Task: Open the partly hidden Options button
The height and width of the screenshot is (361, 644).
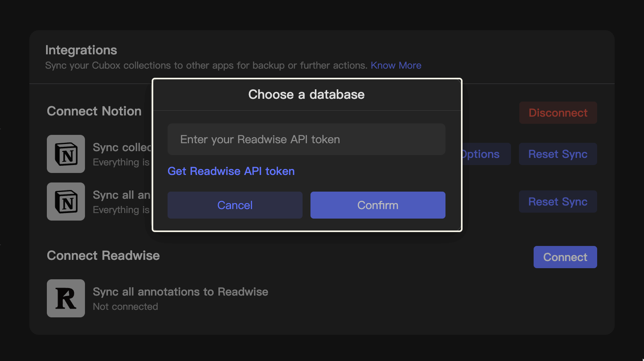Action: point(486,154)
